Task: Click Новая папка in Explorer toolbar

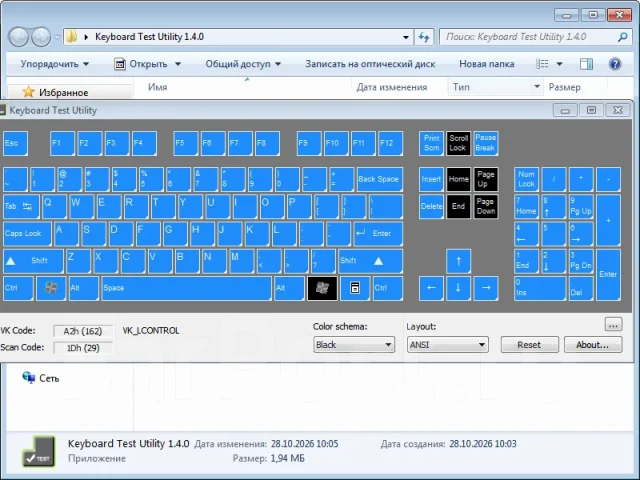Action: point(487,64)
